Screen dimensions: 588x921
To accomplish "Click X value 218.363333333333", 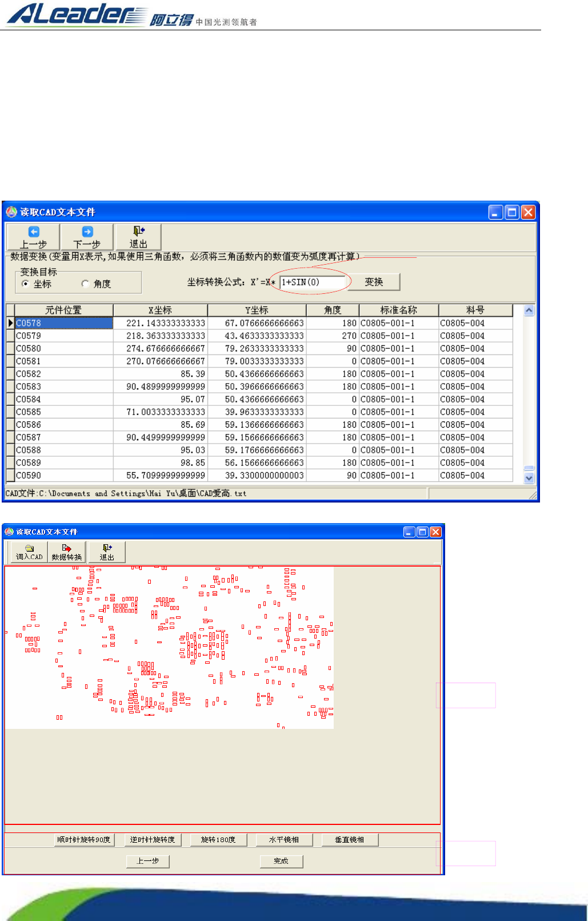I will coord(161,336).
